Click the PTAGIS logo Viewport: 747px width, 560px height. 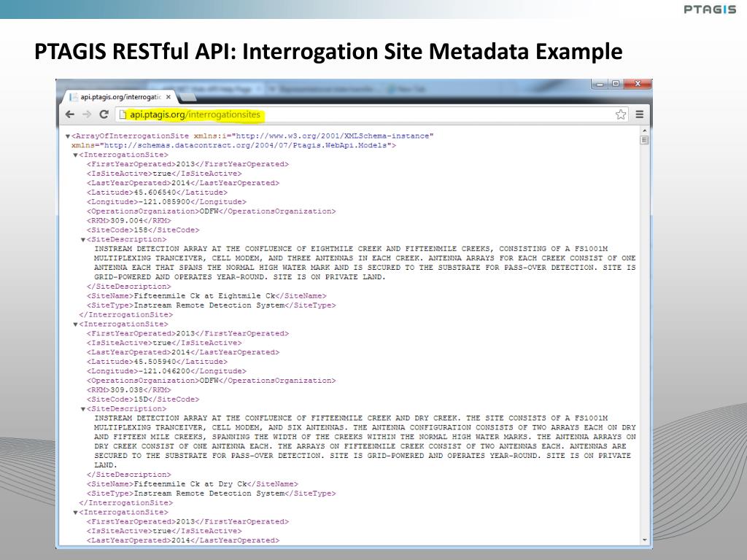710,9
